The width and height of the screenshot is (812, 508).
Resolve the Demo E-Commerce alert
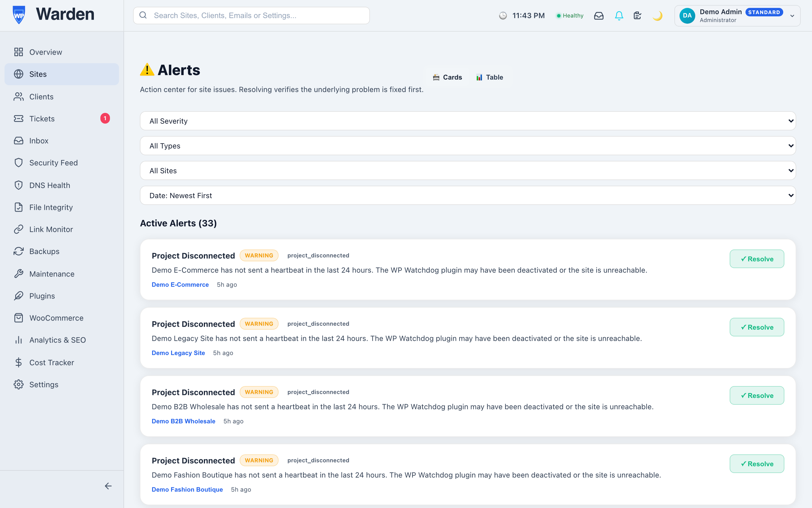coord(757,259)
